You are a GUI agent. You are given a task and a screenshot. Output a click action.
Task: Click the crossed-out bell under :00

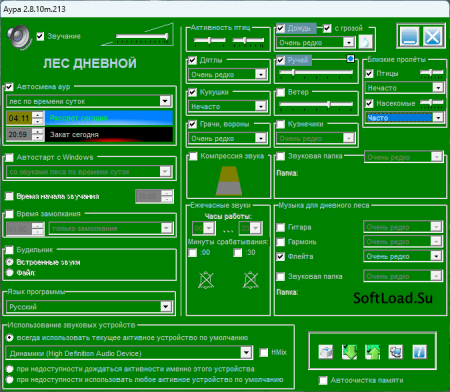[x=206, y=280]
